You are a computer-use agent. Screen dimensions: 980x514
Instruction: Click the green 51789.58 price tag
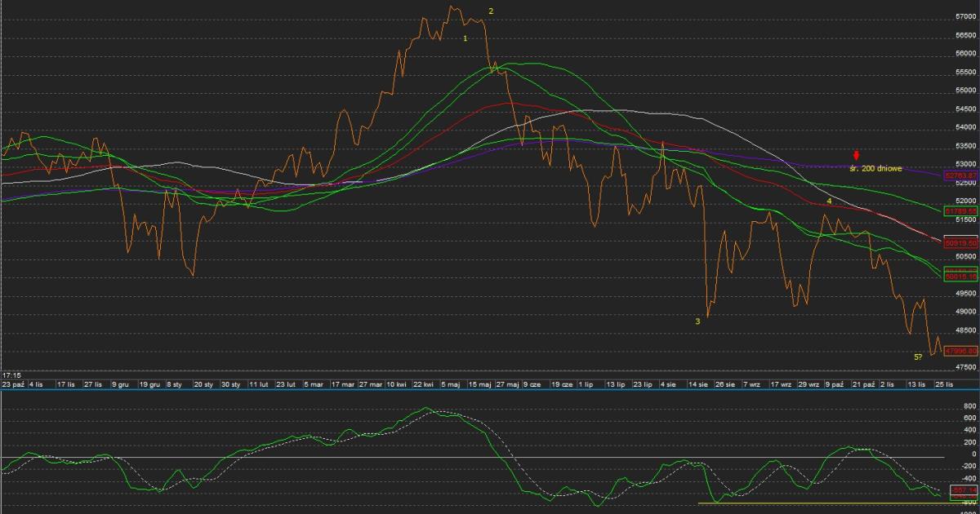click(960, 211)
